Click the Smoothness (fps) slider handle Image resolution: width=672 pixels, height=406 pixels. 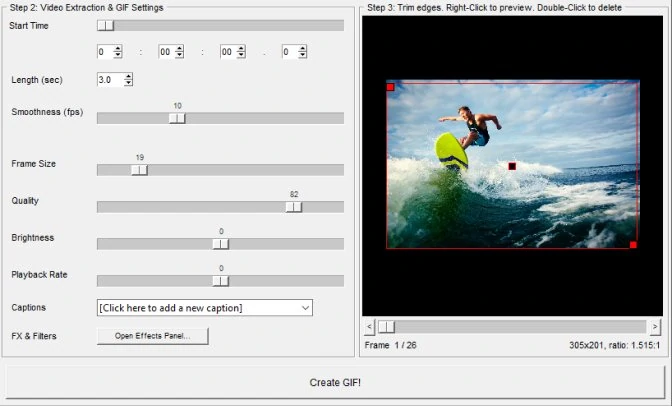pos(177,118)
